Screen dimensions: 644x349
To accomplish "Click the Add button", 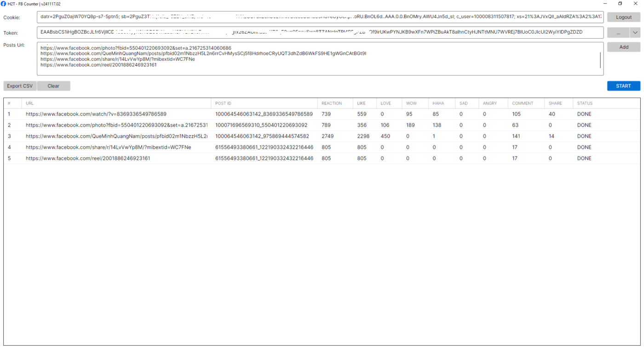I will (x=624, y=47).
